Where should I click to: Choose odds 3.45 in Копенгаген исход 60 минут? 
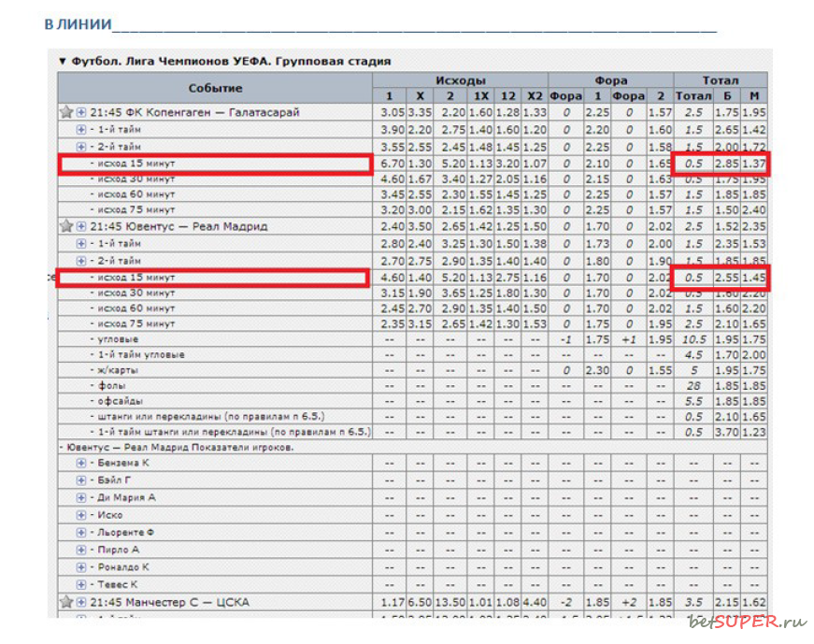click(x=393, y=194)
